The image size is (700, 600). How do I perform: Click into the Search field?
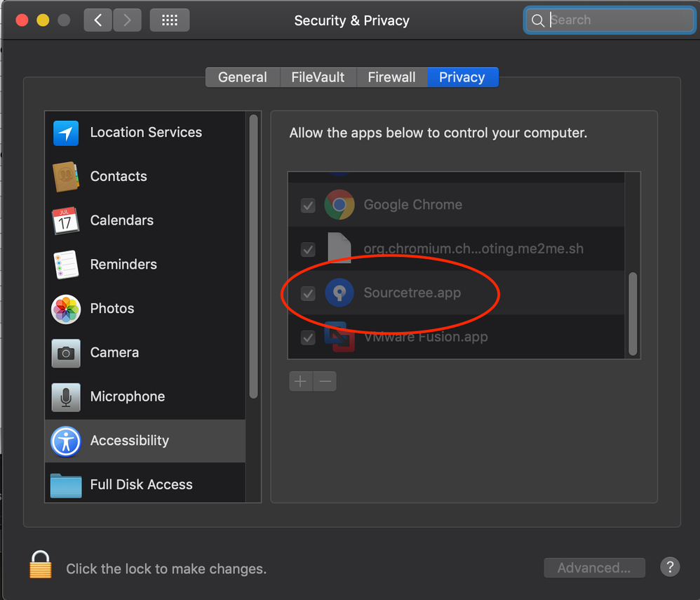click(x=610, y=20)
